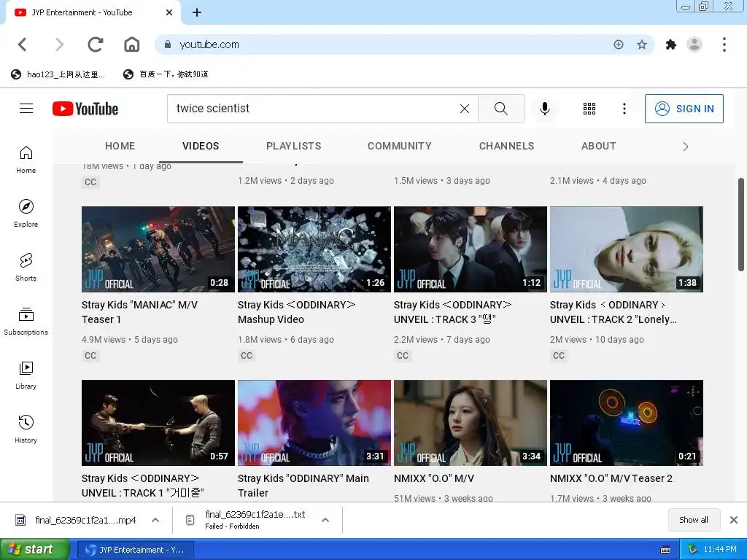Open the browser home page icon
Image resolution: width=747 pixels, height=560 pixels.
tap(132, 44)
